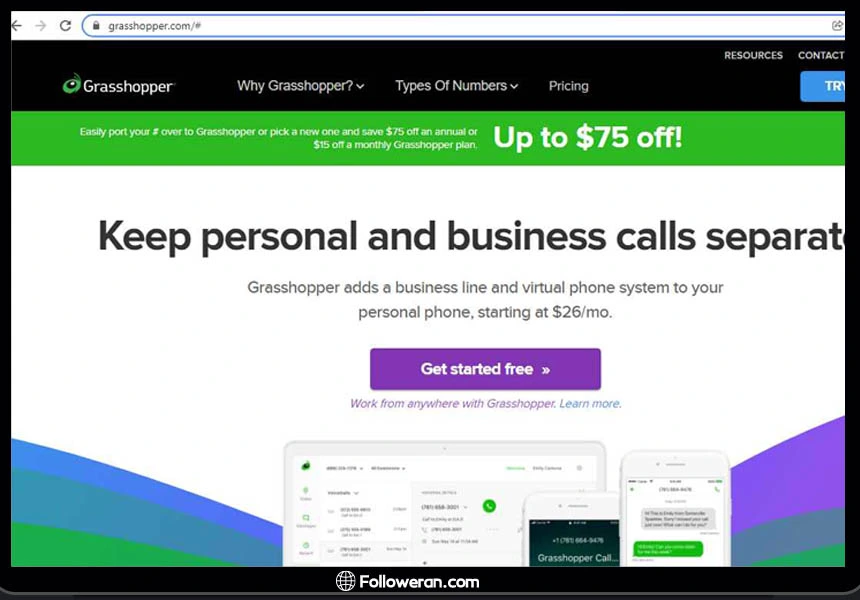The height and width of the screenshot is (600, 860).
Task: Click the padlock site security icon
Action: coord(96,26)
